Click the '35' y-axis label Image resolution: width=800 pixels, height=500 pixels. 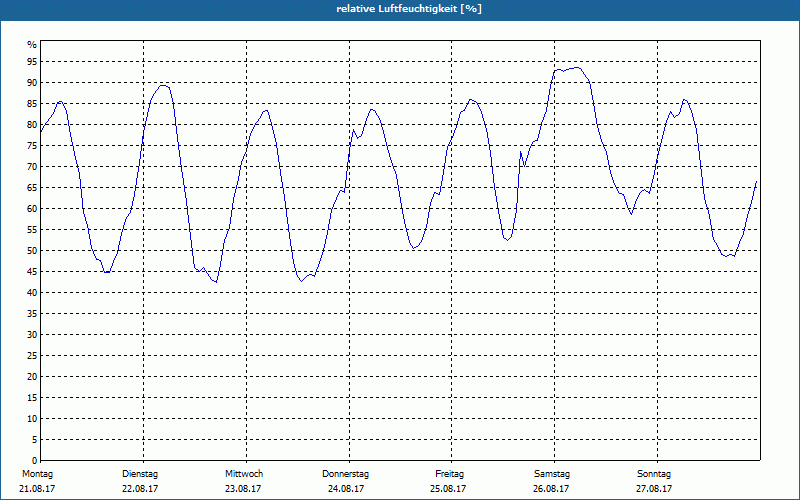click(32, 314)
